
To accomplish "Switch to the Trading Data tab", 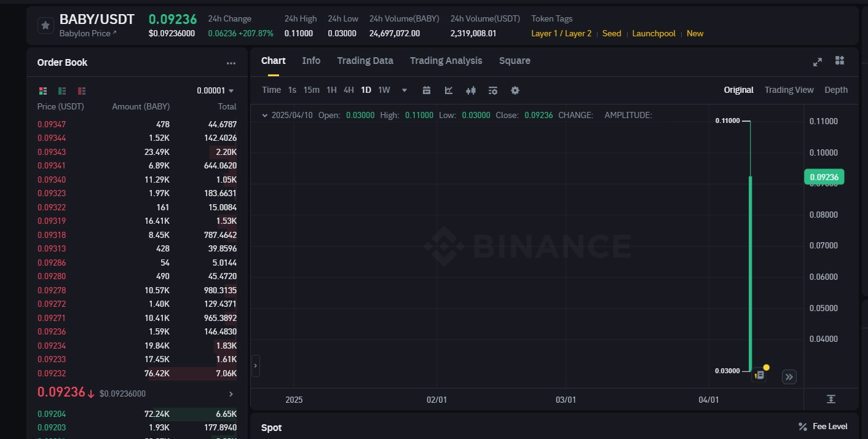I will [x=365, y=60].
